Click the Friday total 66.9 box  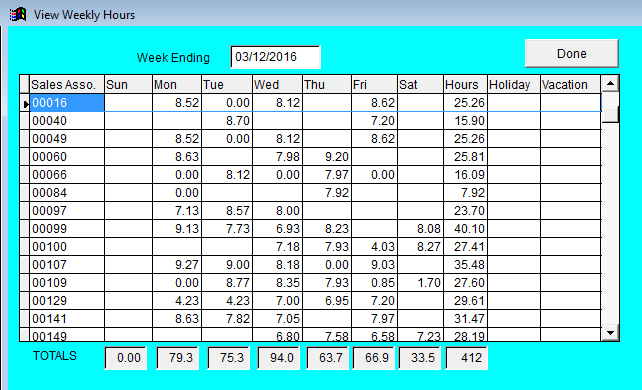tap(374, 358)
